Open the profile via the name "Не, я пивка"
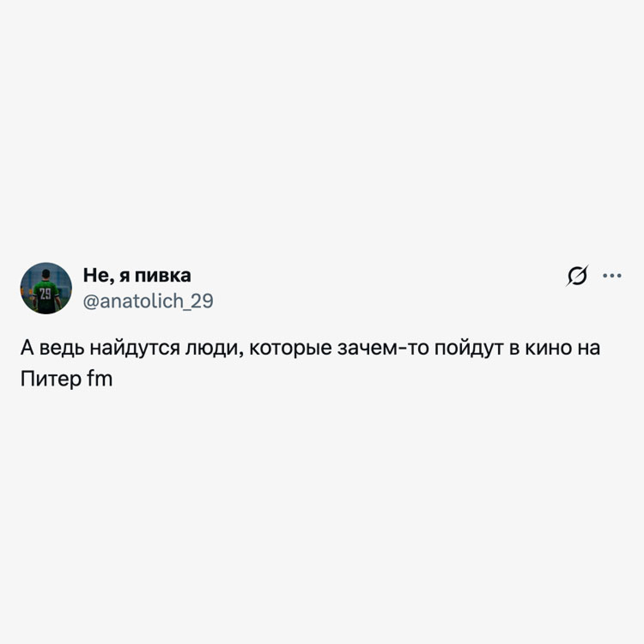 (x=137, y=275)
